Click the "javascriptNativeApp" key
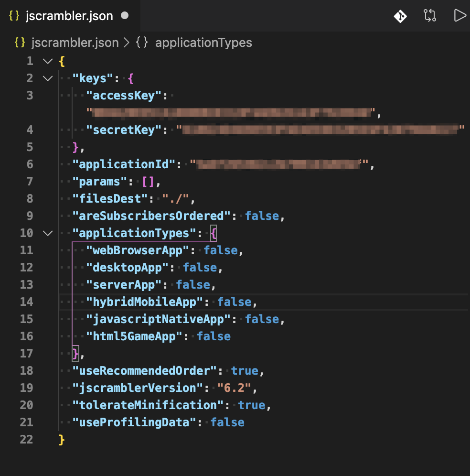 click(x=158, y=319)
